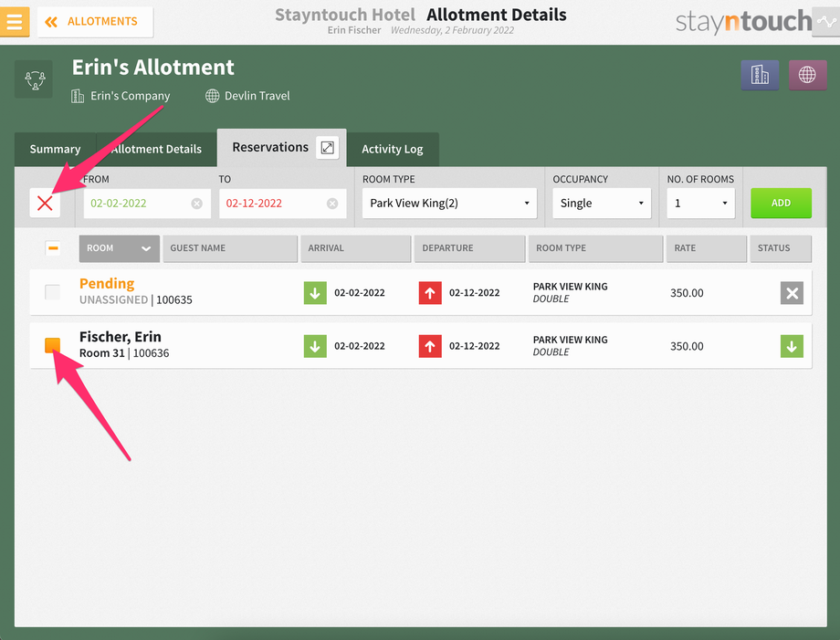Click departure arrow icon on Pending row
The height and width of the screenshot is (640, 840).
coord(430,293)
